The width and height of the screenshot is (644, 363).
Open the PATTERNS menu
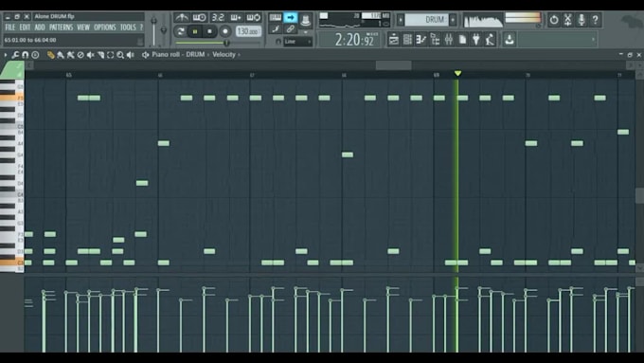point(61,27)
